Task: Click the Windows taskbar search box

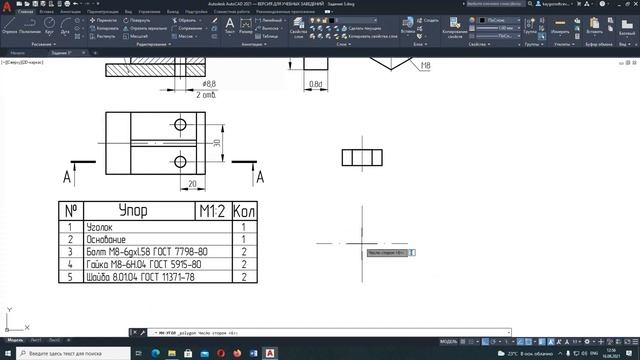Action: pyautogui.click(x=73, y=353)
